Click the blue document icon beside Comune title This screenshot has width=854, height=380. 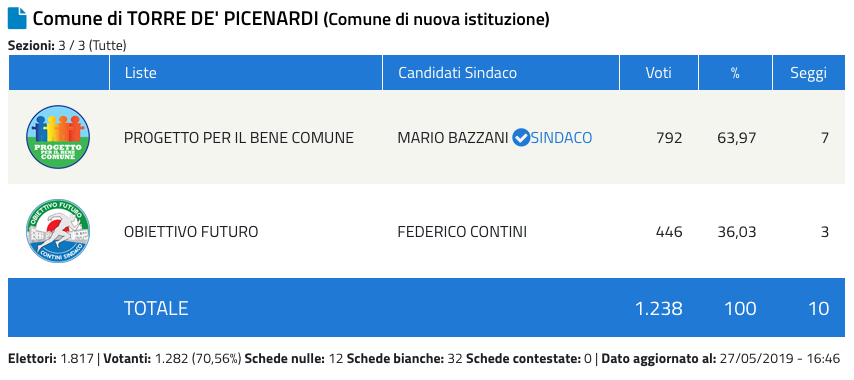point(17,19)
